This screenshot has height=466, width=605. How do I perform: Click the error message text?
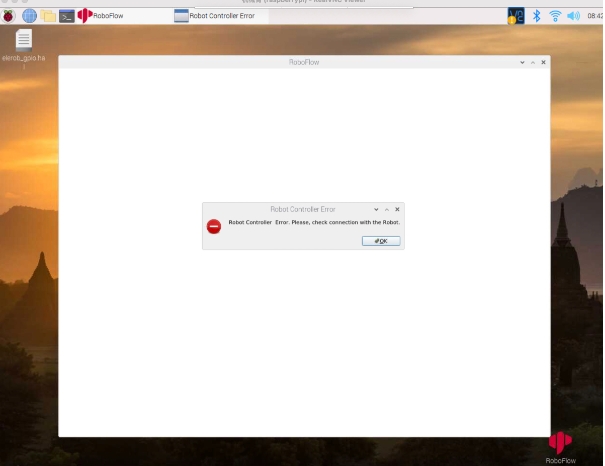[x=314, y=222]
